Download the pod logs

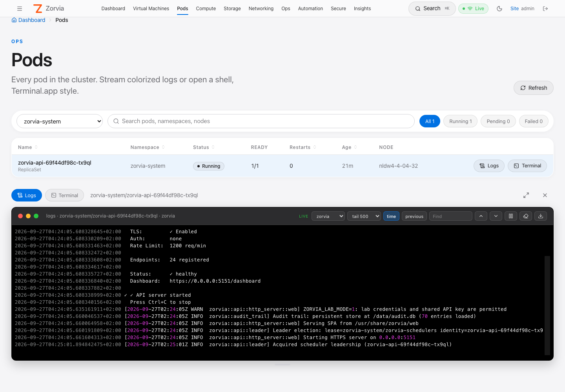click(x=541, y=216)
